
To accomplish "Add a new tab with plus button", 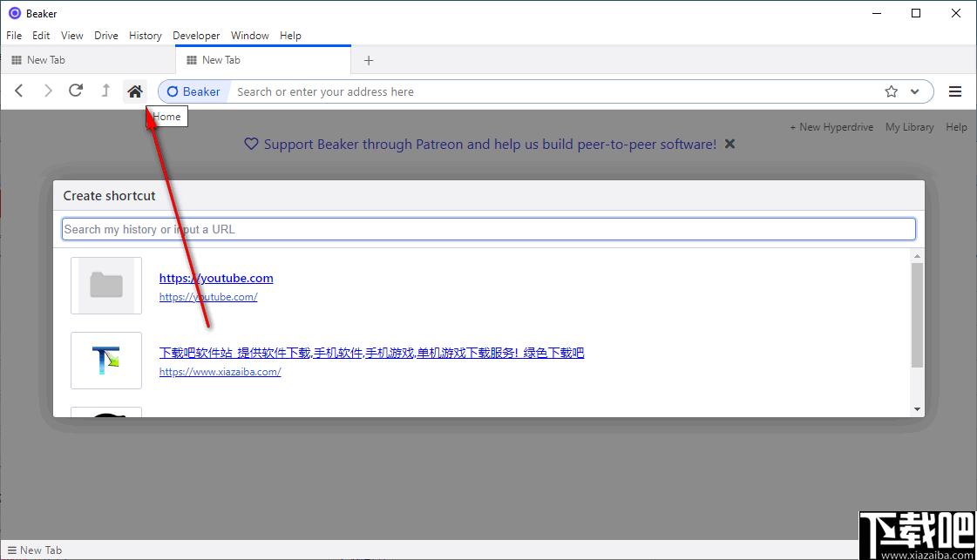I will click(369, 60).
